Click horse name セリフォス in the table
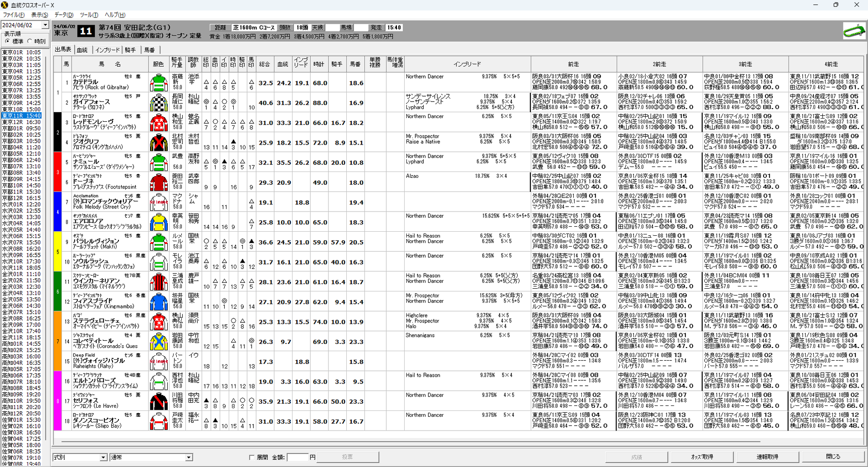 tap(85, 400)
